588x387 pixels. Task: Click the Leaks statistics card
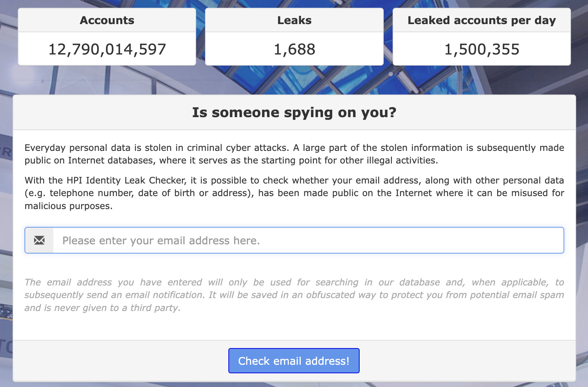(294, 37)
